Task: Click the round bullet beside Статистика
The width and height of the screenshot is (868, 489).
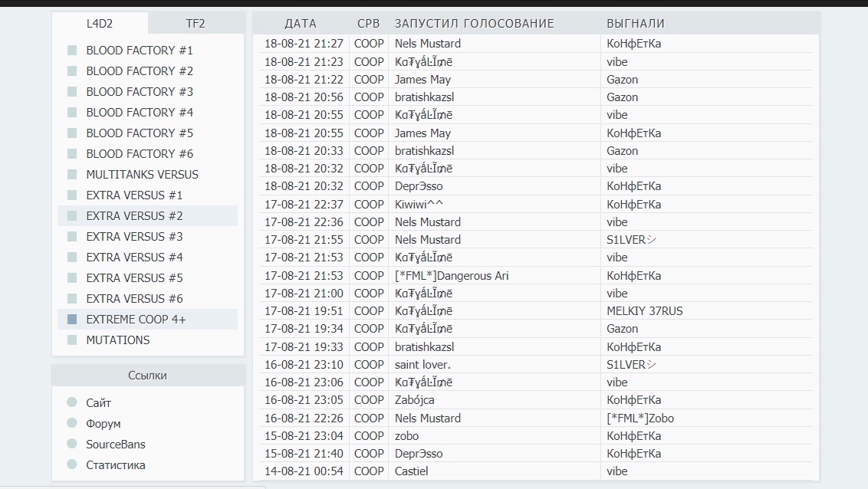Action: coord(72,464)
